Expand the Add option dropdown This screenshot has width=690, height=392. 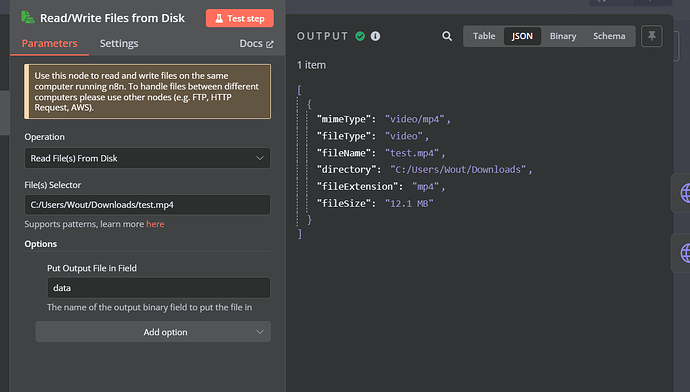pyautogui.click(x=153, y=332)
